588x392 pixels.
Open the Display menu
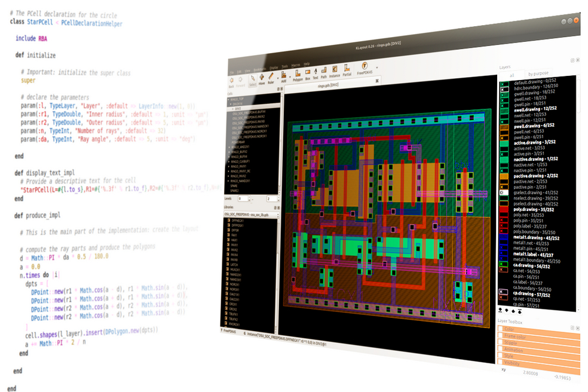(x=274, y=68)
